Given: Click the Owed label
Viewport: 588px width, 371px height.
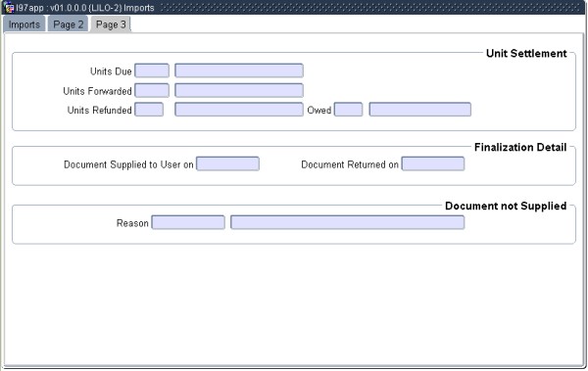Looking at the screenshot, I should tap(319, 111).
